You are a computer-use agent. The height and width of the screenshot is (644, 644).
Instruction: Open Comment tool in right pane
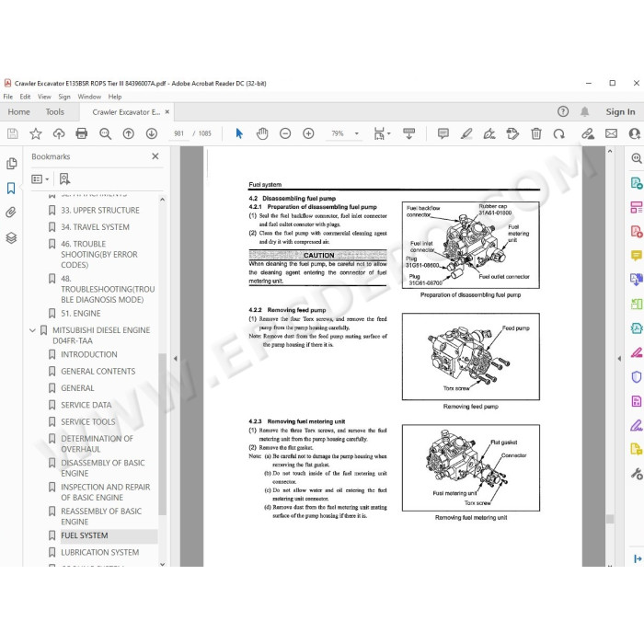tap(637, 256)
